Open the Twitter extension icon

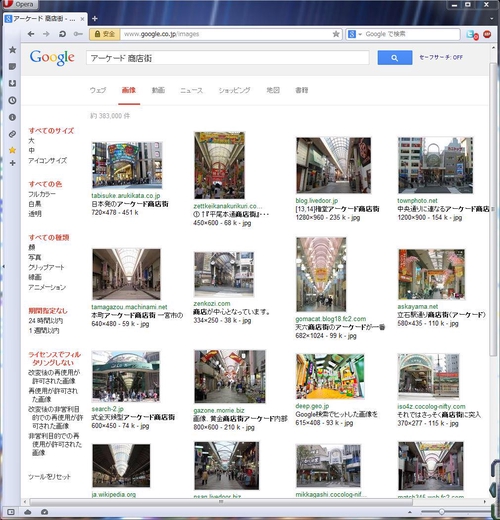click(472, 34)
